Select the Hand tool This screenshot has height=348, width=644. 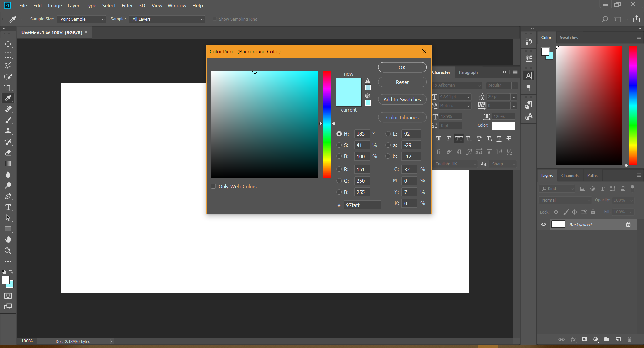8,240
